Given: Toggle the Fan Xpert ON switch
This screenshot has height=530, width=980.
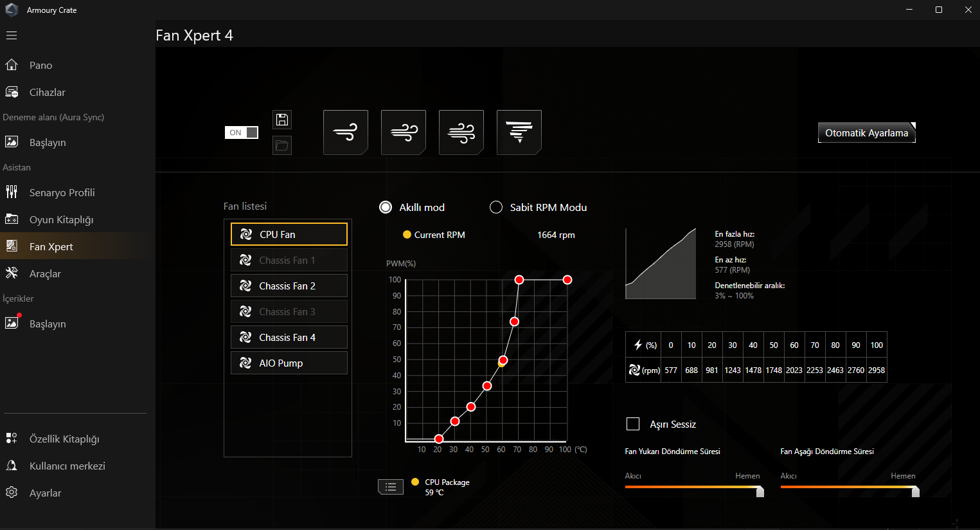Looking at the screenshot, I should click(x=242, y=132).
